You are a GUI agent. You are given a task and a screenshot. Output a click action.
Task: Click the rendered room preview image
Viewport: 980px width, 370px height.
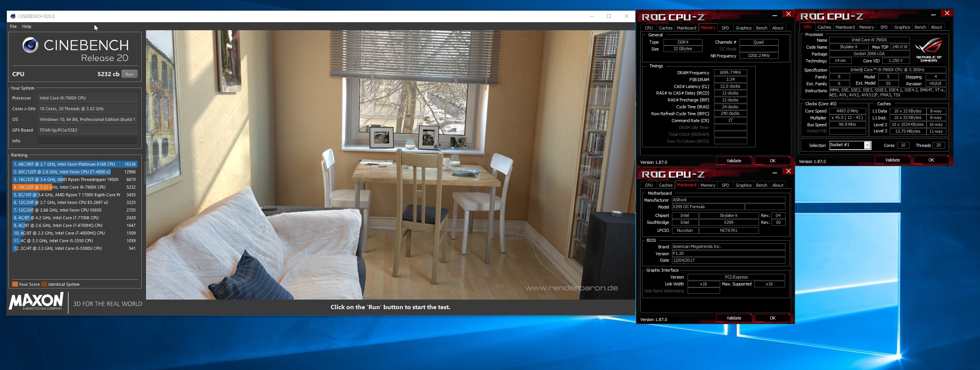tap(390, 165)
